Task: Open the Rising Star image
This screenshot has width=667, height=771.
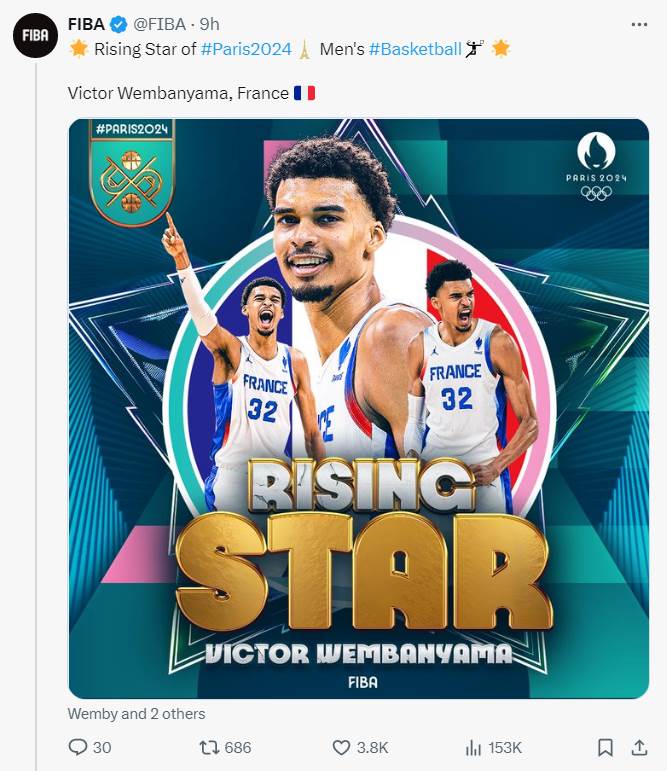Action: (359, 409)
